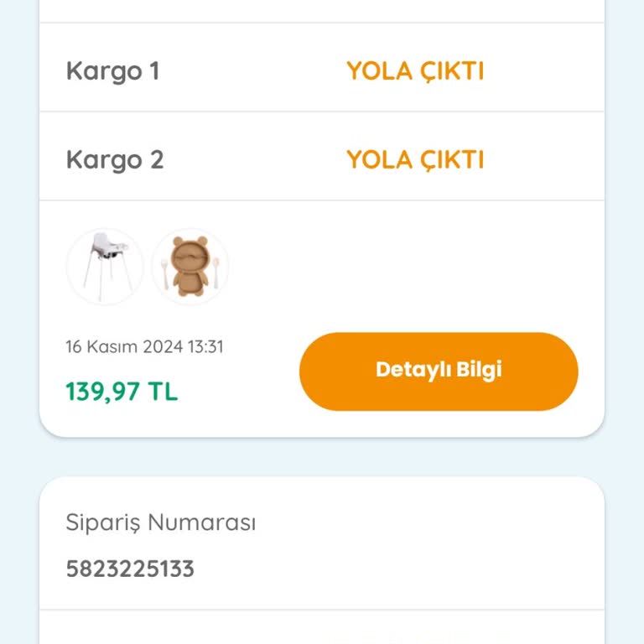This screenshot has height=644, width=644.
Task: Select order number 5823225133
Action: pos(130,569)
